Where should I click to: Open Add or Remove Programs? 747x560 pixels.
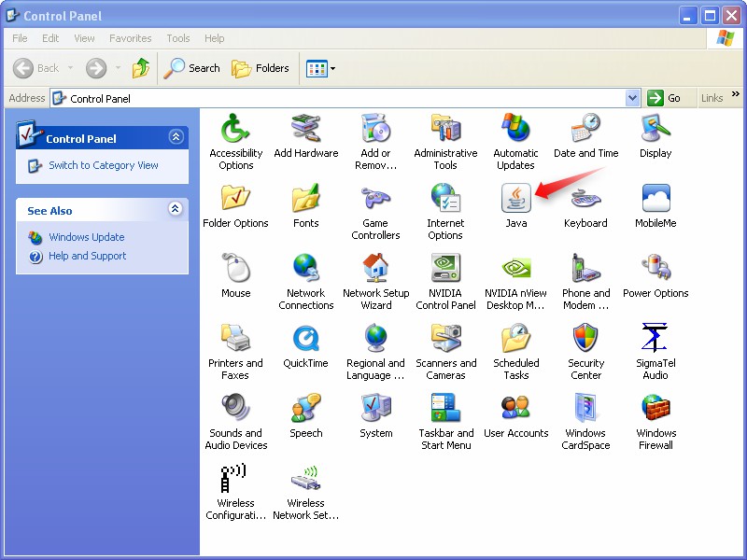tap(375, 129)
